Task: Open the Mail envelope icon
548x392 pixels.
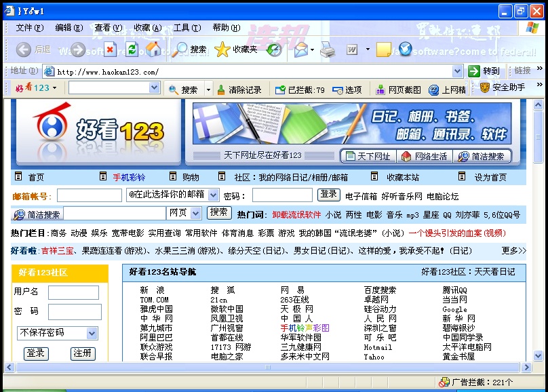Action: tap(300, 50)
